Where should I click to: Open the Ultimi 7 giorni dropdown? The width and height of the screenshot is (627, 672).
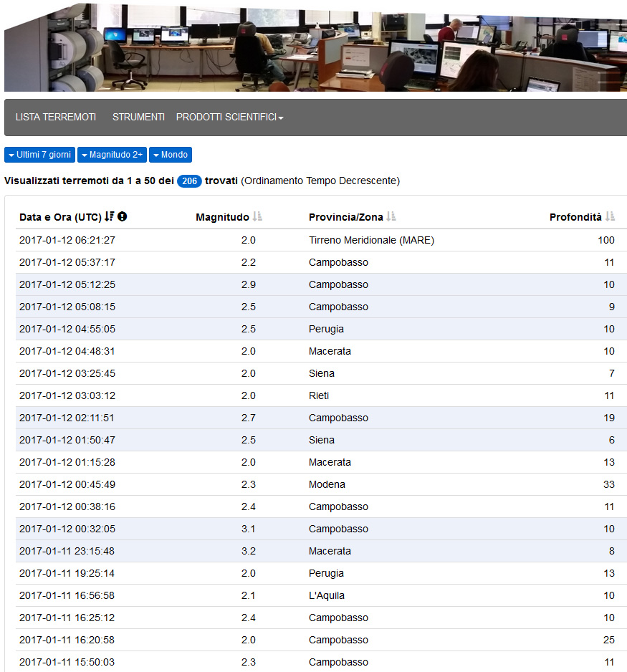[x=40, y=155]
